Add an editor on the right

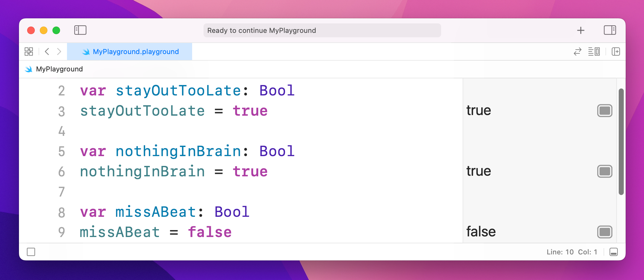click(616, 52)
